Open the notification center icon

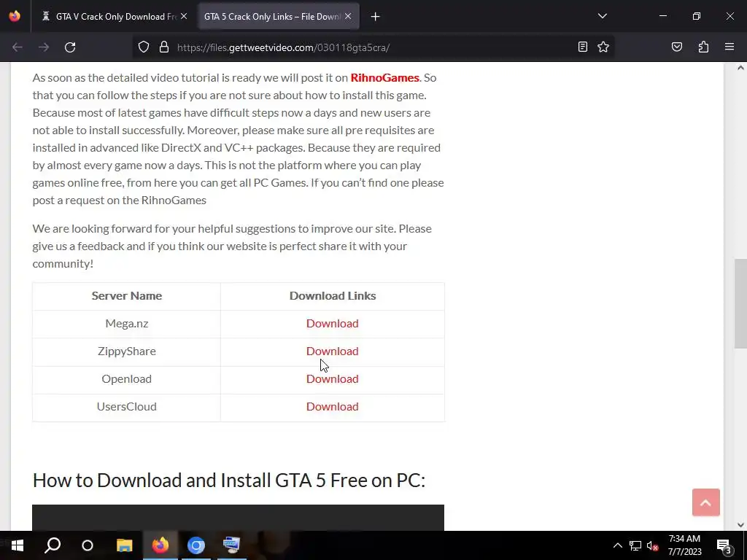pos(724,545)
